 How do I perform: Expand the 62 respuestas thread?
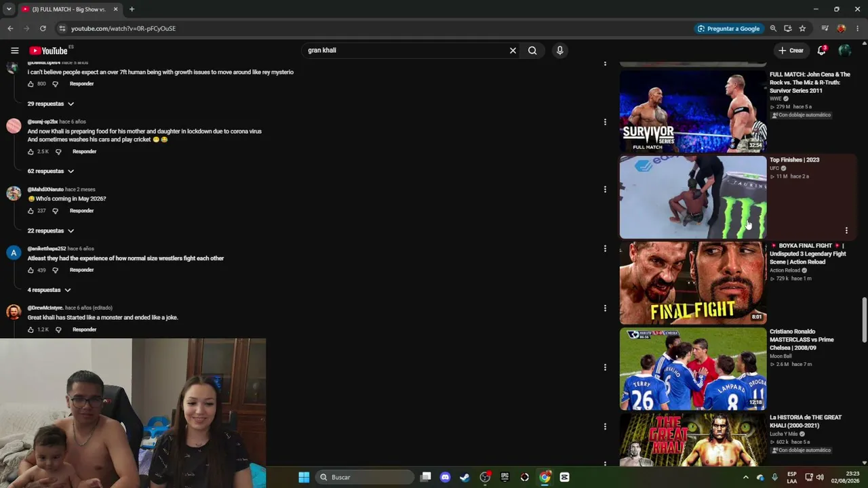[51, 171]
